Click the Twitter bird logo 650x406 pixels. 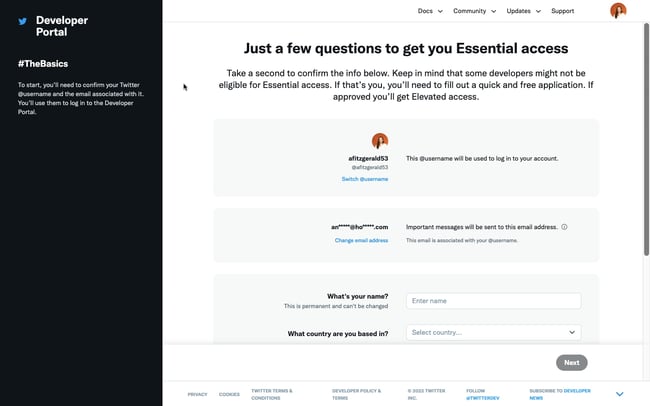(x=22, y=20)
